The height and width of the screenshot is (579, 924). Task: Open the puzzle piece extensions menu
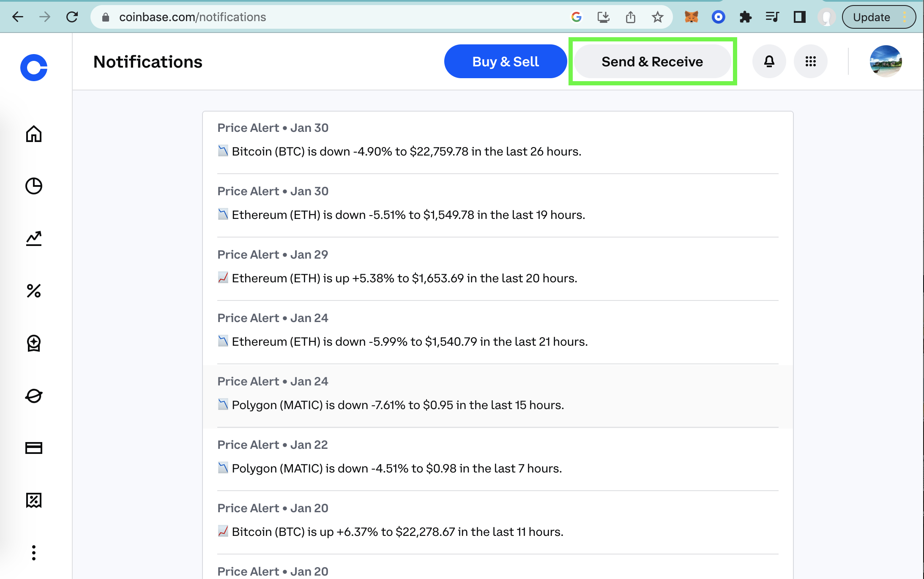746,17
